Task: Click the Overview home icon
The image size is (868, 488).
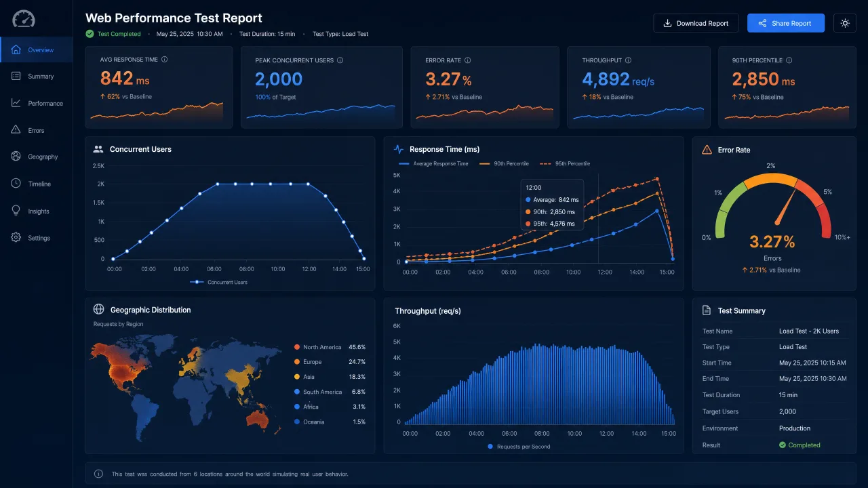Action: pos(16,50)
